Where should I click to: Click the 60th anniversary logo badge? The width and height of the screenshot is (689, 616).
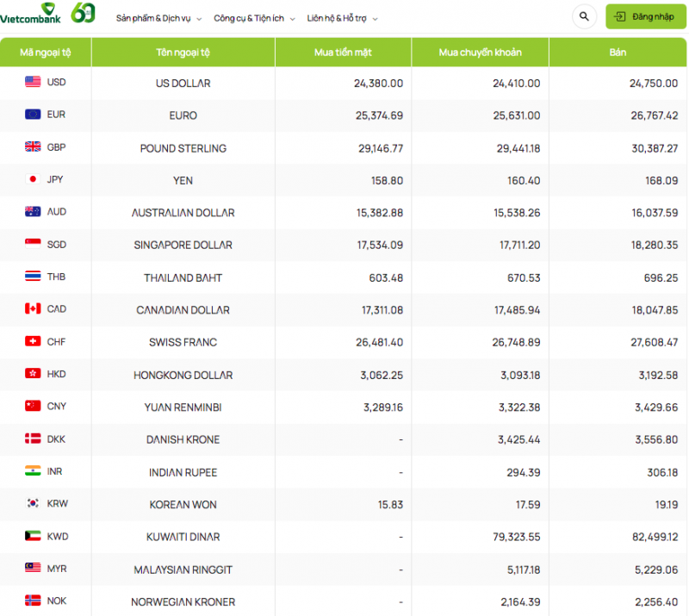[x=83, y=13]
